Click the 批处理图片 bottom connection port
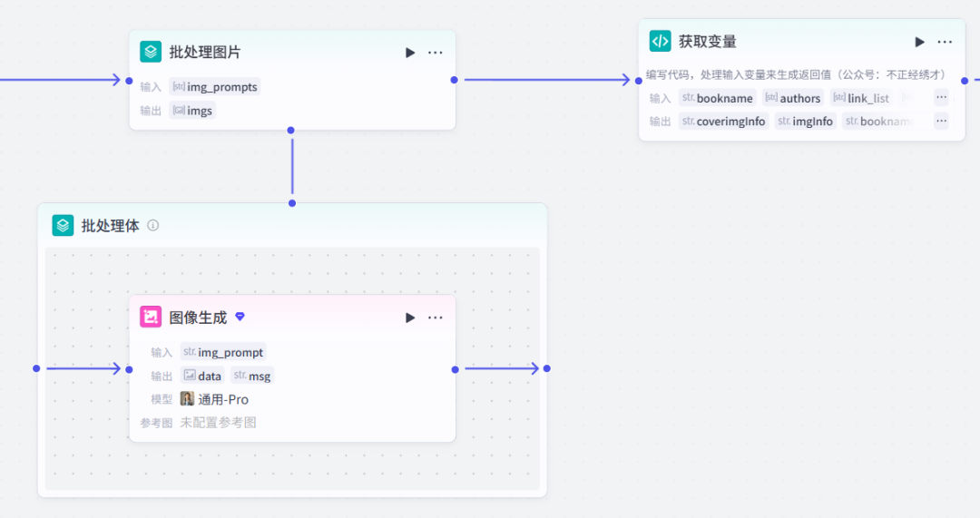 pos(291,130)
